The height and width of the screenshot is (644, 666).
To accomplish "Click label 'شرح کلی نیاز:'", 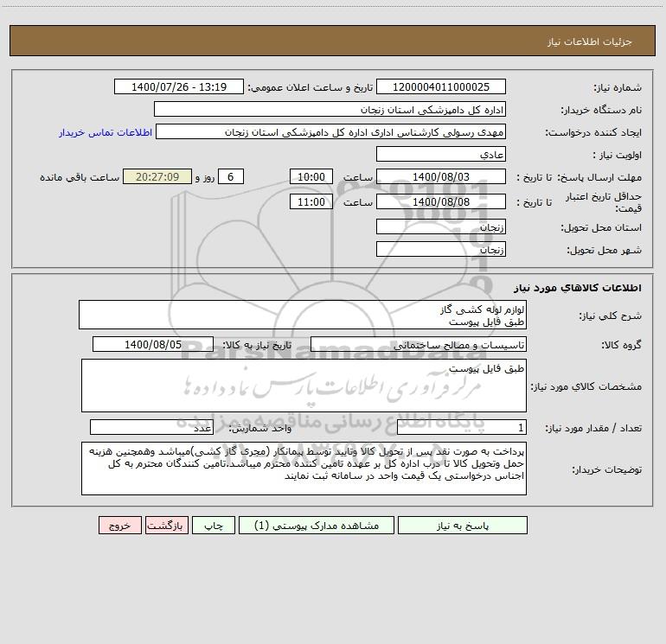I will pos(611,316).
